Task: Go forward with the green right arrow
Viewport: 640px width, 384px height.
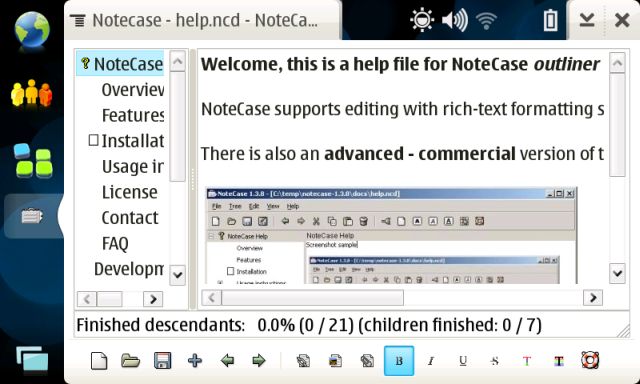Action: tap(259, 361)
